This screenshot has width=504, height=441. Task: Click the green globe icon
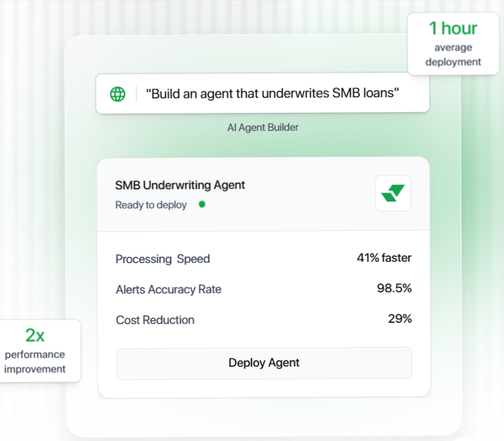coord(117,94)
